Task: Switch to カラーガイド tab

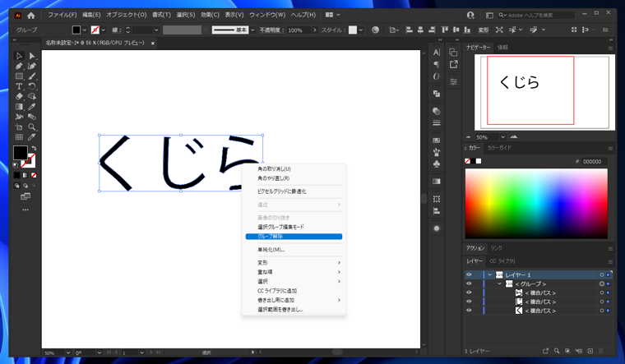Action: click(499, 148)
